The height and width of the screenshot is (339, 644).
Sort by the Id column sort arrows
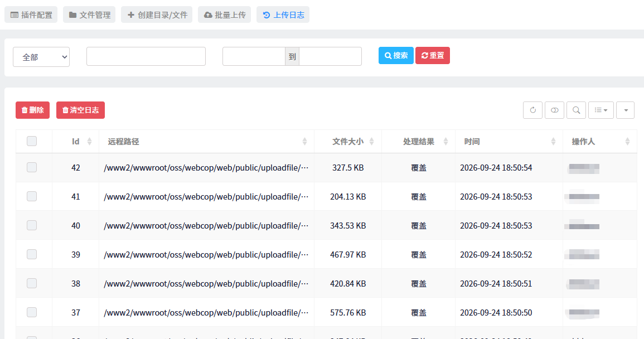tap(90, 142)
